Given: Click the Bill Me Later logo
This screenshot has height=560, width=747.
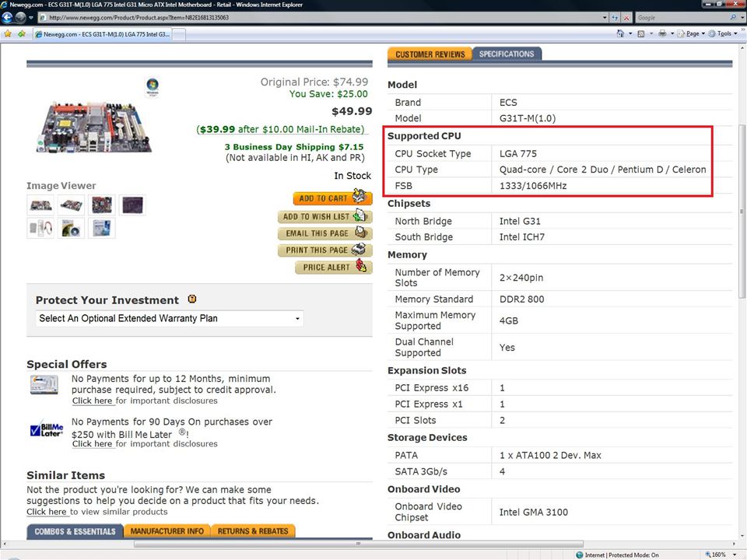Looking at the screenshot, I should tap(46, 430).
